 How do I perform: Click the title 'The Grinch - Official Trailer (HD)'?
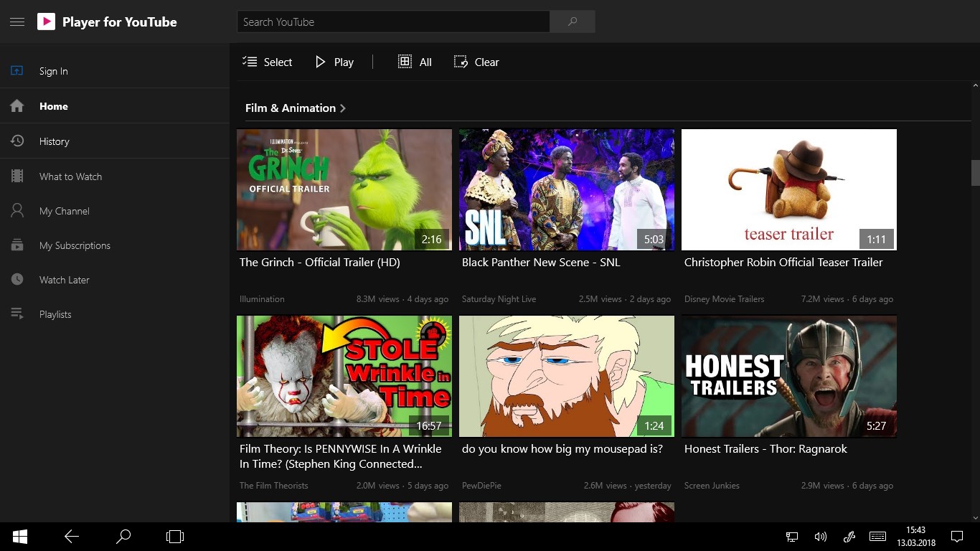pyautogui.click(x=320, y=263)
